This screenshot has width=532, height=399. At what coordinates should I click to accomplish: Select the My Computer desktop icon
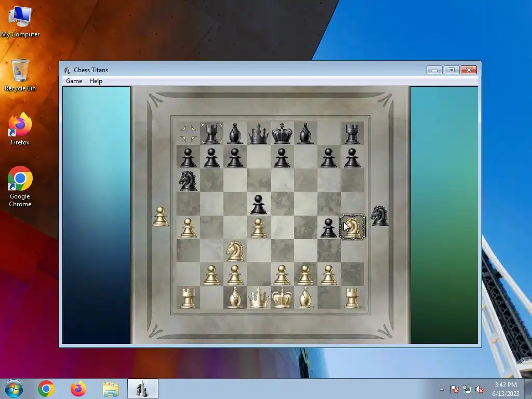[x=20, y=22]
